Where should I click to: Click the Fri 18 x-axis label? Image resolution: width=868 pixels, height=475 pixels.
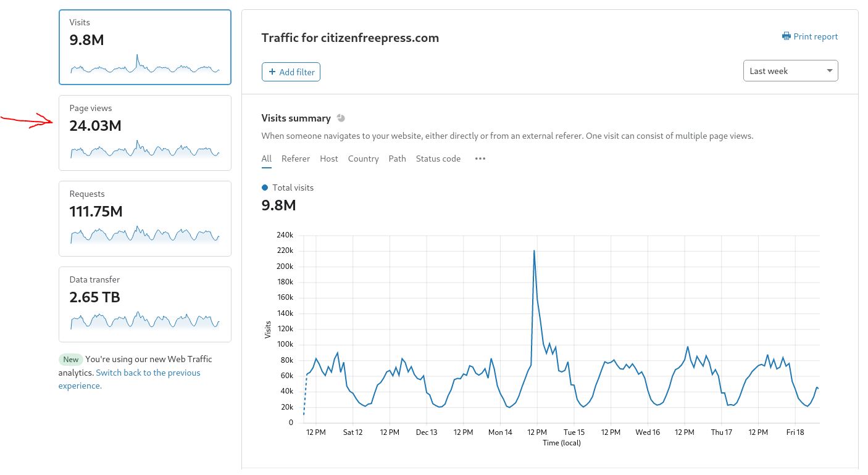[x=795, y=432]
